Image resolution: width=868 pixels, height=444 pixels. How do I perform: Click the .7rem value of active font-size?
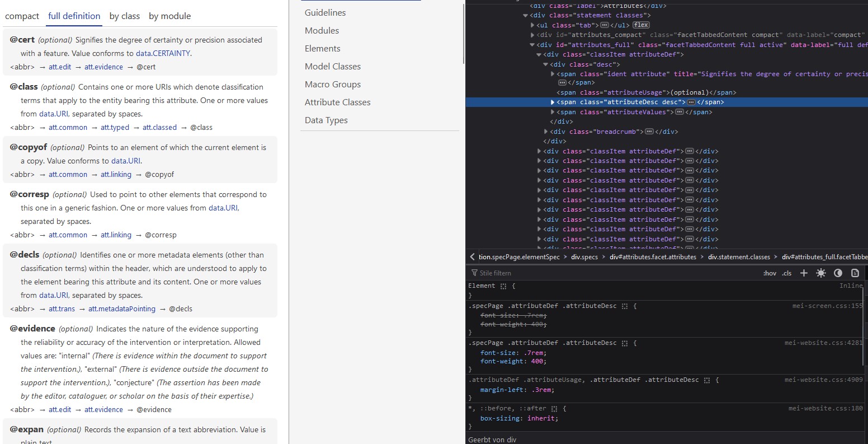click(535, 353)
